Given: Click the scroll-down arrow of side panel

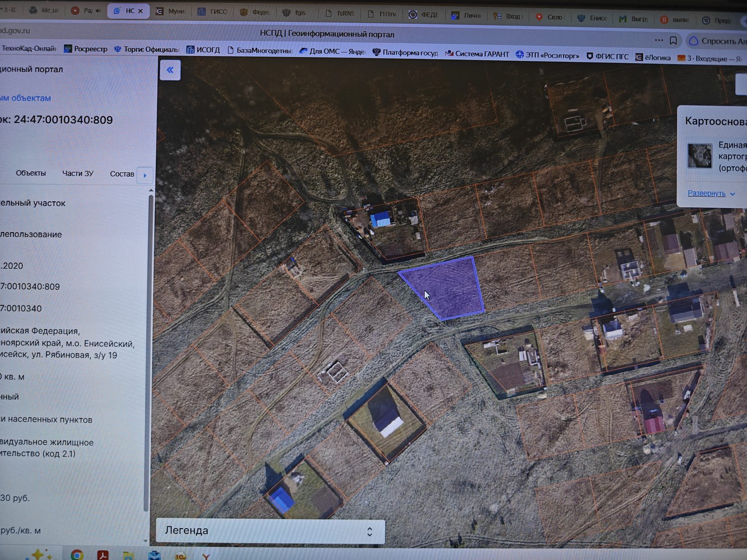Looking at the screenshot, I should click(146, 541).
